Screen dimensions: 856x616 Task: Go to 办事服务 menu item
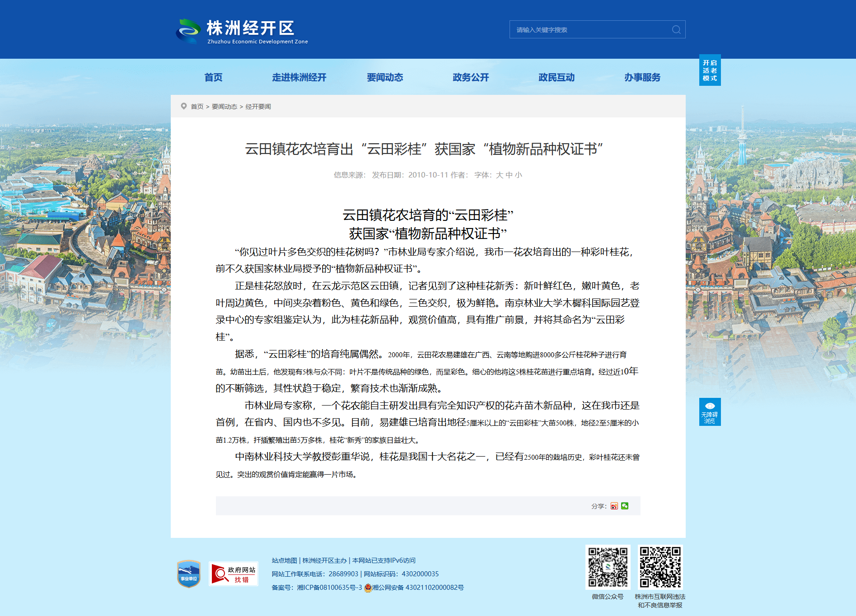point(642,78)
